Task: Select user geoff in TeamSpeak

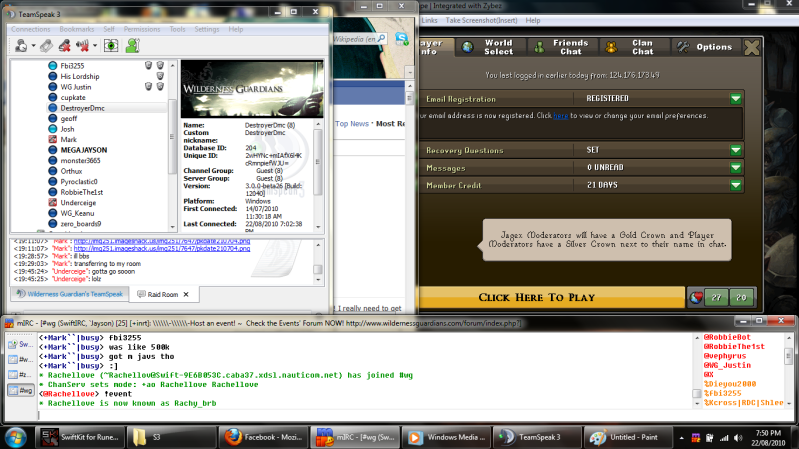Action: click(69, 119)
